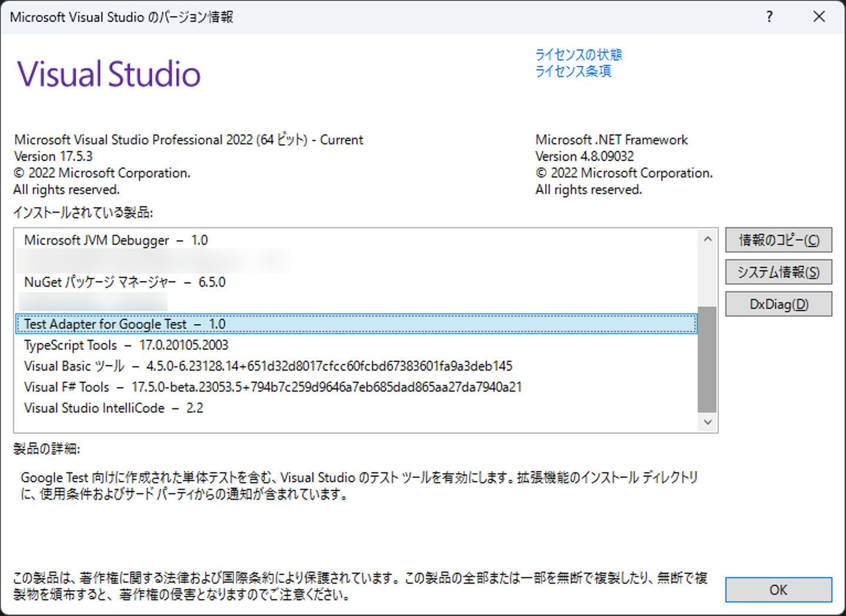
Task: Click the product list scroll up arrow
Action: [707, 239]
